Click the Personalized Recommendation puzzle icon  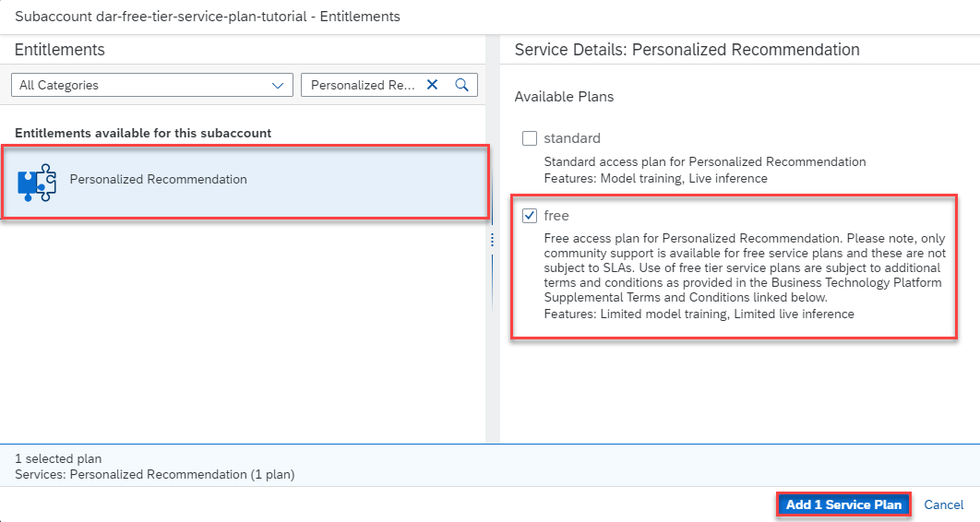point(38,182)
